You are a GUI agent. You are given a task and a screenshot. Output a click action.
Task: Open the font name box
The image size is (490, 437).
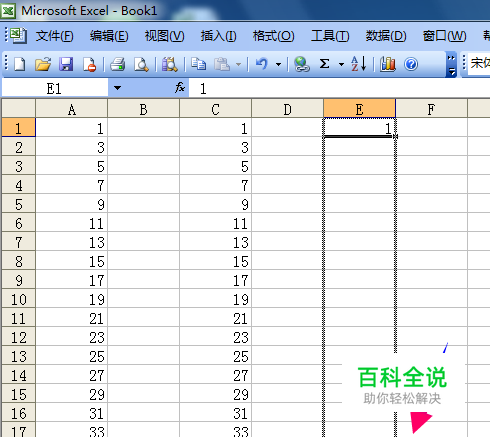click(x=479, y=63)
